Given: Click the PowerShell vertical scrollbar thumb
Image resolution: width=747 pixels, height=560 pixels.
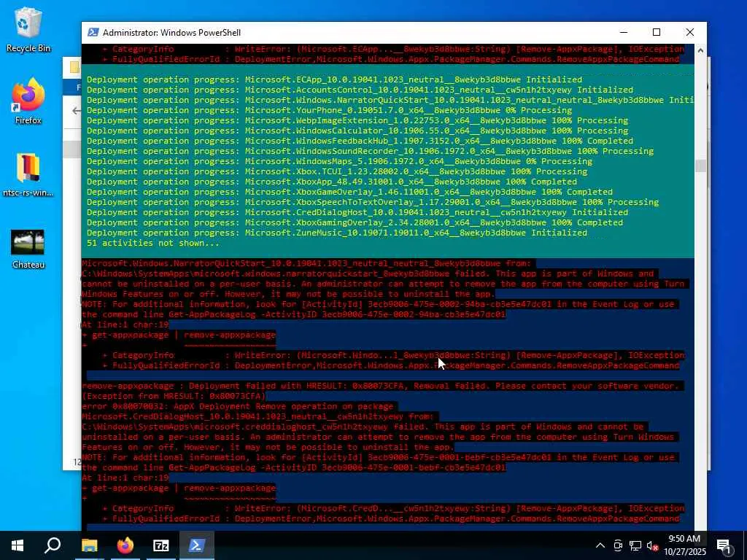Looking at the screenshot, I should [x=700, y=166].
